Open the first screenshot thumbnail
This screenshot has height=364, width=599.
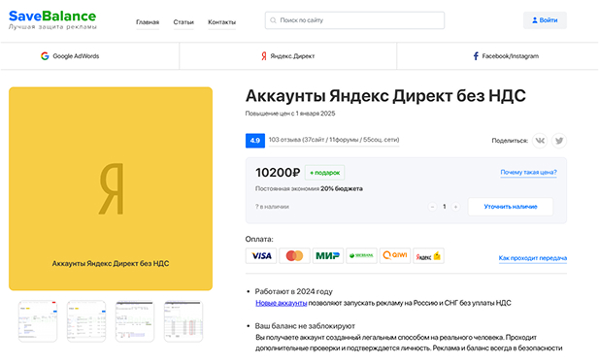click(38, 321)
